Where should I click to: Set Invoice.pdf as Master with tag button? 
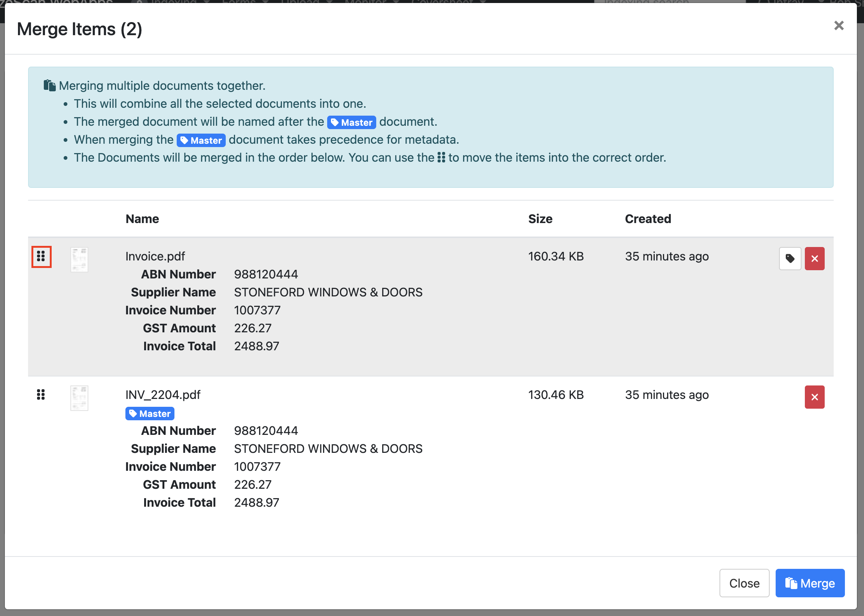[x=790, y=259]
